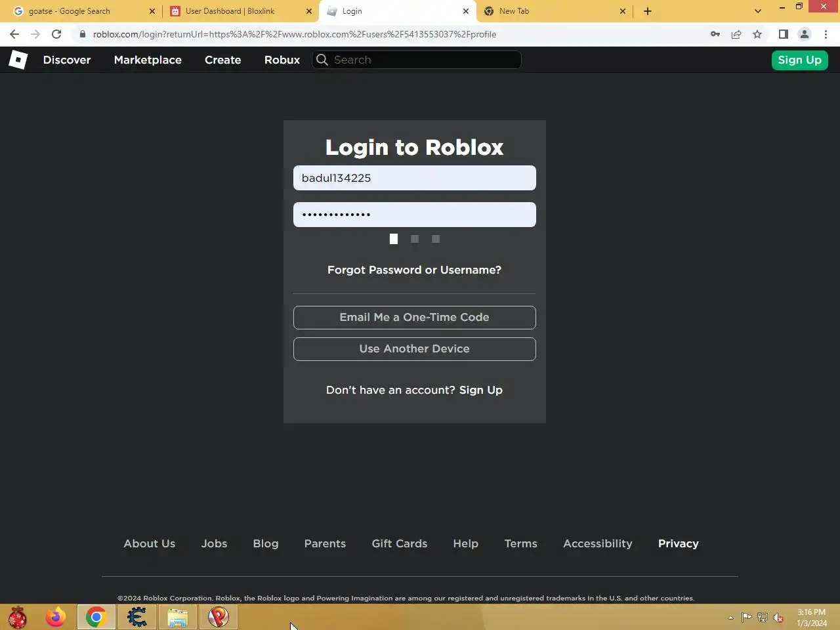
Task: Launch Firefox from the taskbar
Action: [x=56, y=617]
